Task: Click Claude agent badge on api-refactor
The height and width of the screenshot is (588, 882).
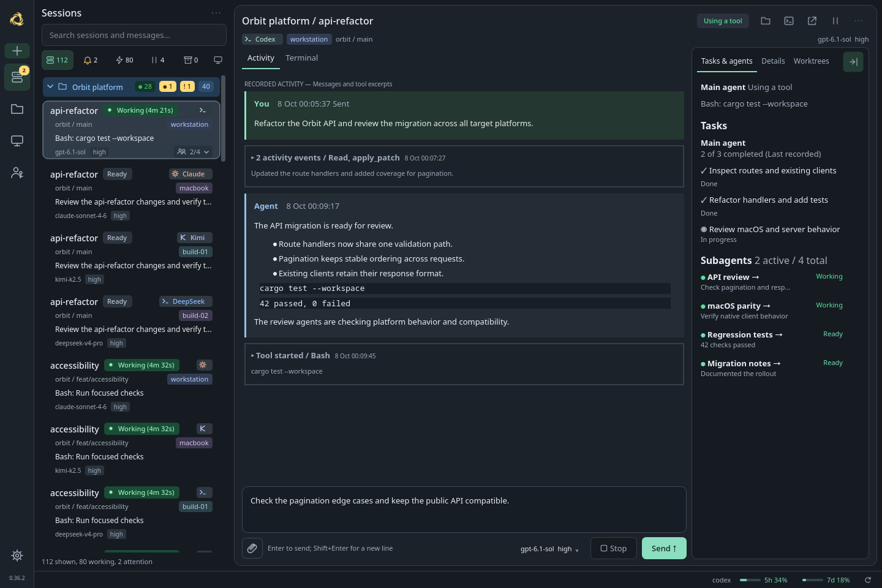Action: click(190, 174)
